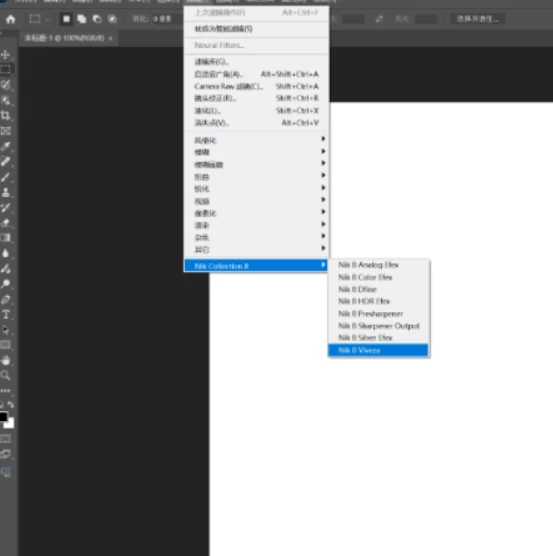Screen dimensions: 553x556
Task: Toggle Add to Selection mode button
Action: click(82, 19)
